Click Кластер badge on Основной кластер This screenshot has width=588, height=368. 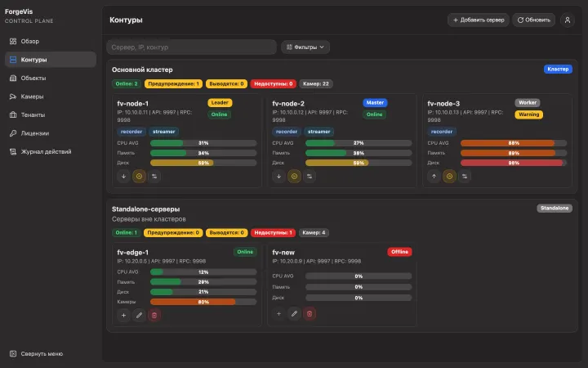[558, 69]
